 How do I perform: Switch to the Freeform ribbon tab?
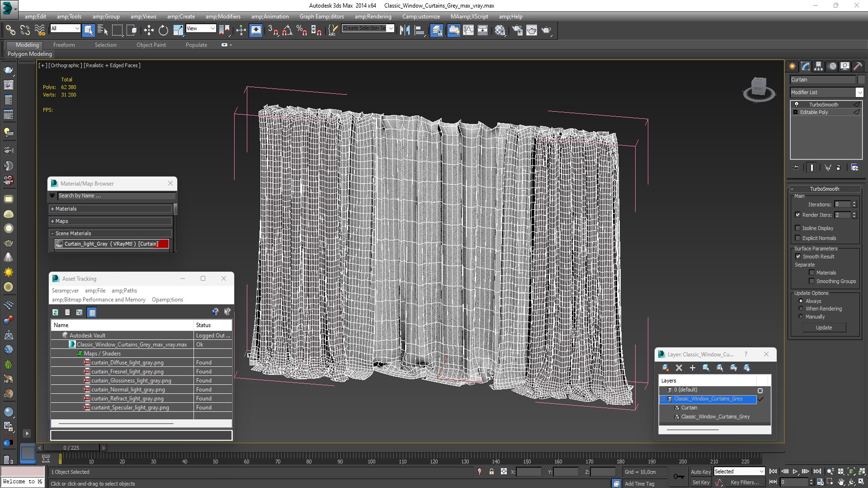tap(64, 45)
